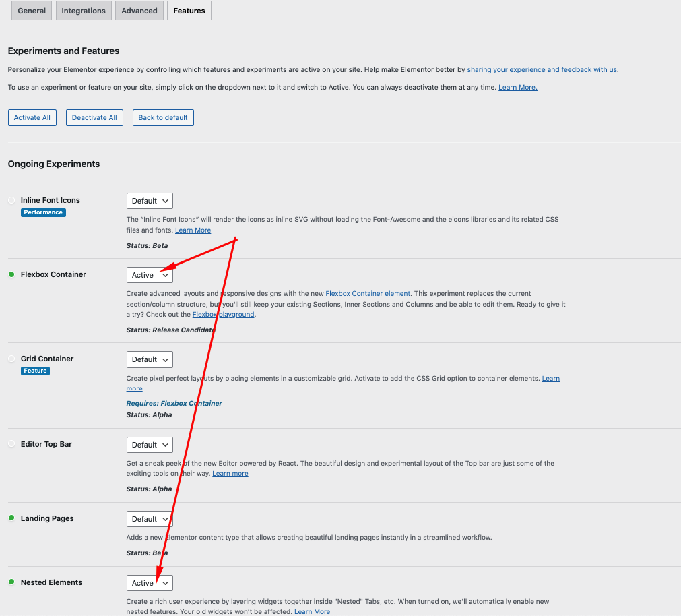Click green dot beside Nested Elements

coord(11,582)
